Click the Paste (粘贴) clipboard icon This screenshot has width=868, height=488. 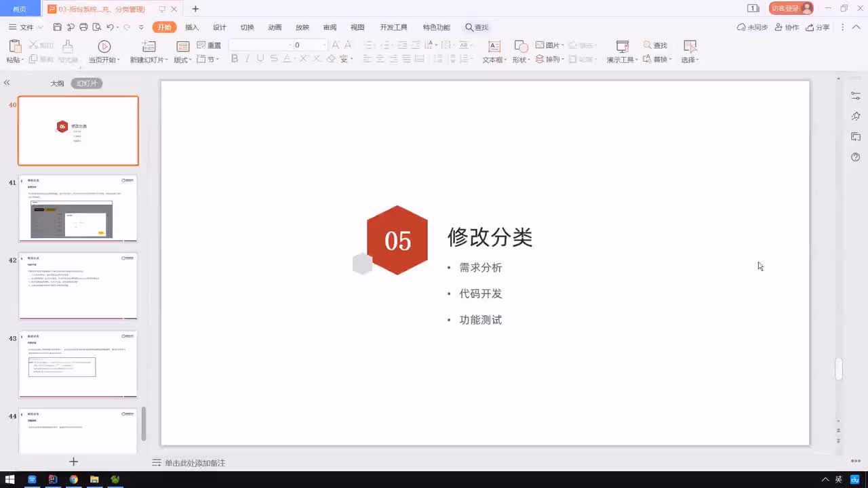(x=14, y=46)
